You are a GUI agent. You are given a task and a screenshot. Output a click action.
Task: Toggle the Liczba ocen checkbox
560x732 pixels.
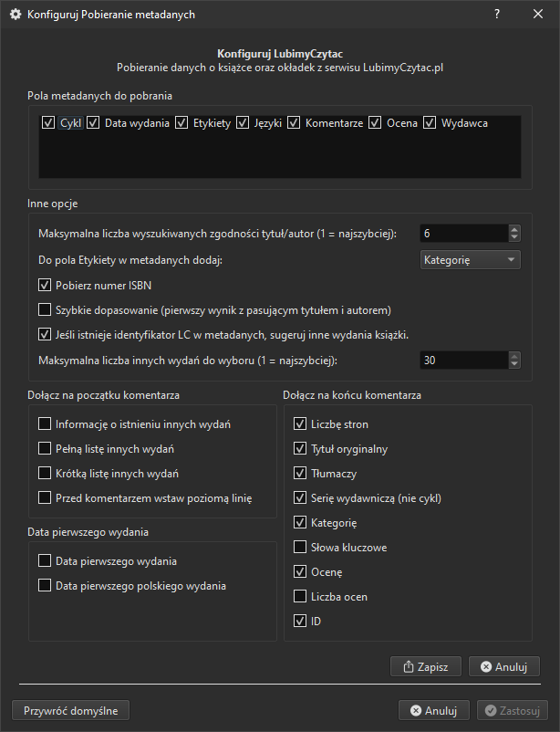point(301,597)
